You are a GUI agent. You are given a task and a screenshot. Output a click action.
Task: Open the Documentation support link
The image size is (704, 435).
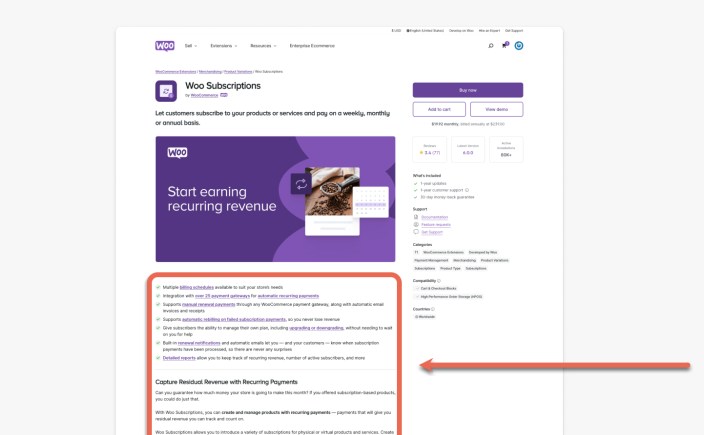[435, 217]
